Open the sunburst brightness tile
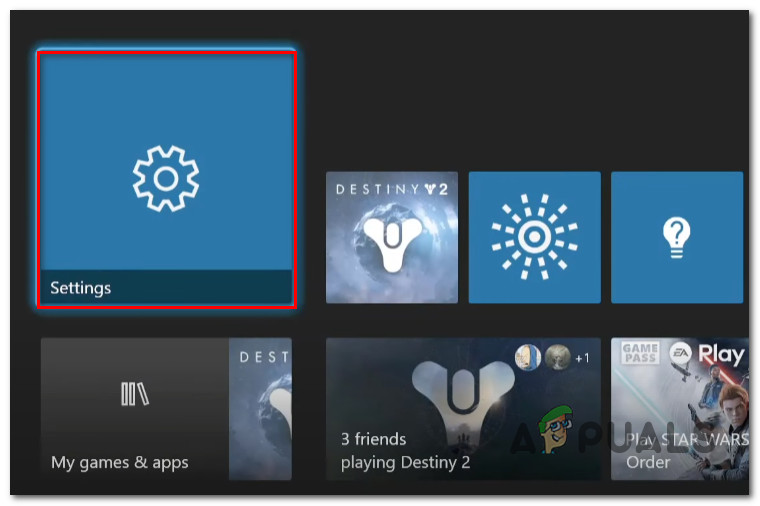The height and width of the screenshot is (506, 760). [x=535, y=237]
